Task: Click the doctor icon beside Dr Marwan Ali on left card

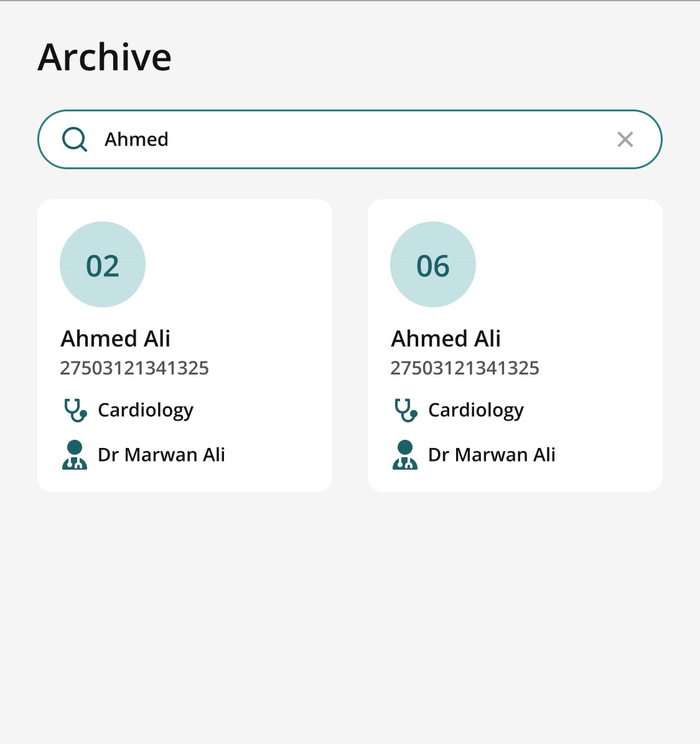Action: pos(74,455)
